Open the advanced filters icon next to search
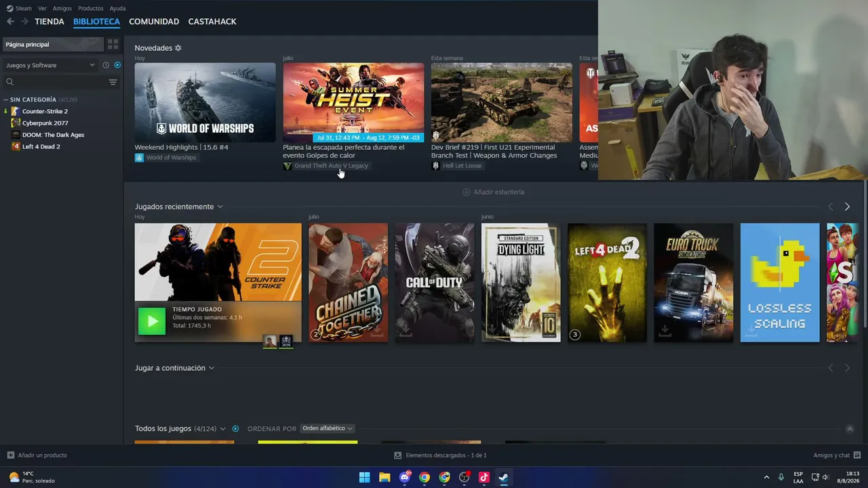This screenshot has height=488, width=868. (x=113, y=82)
